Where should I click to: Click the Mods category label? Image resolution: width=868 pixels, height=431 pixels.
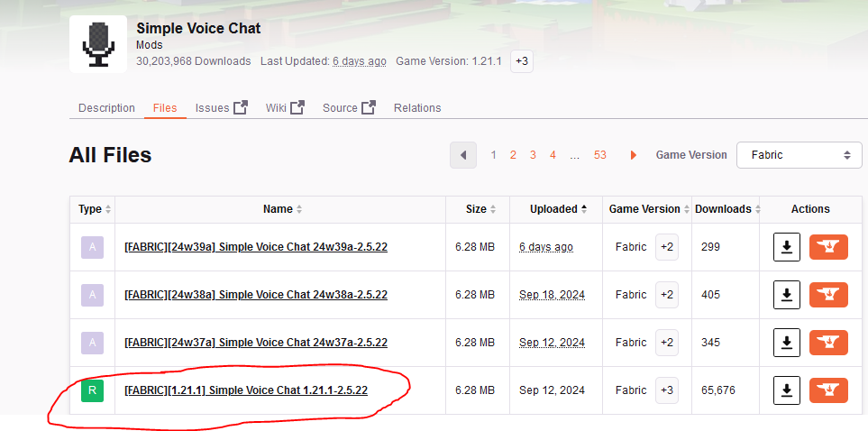pos(150,45)
